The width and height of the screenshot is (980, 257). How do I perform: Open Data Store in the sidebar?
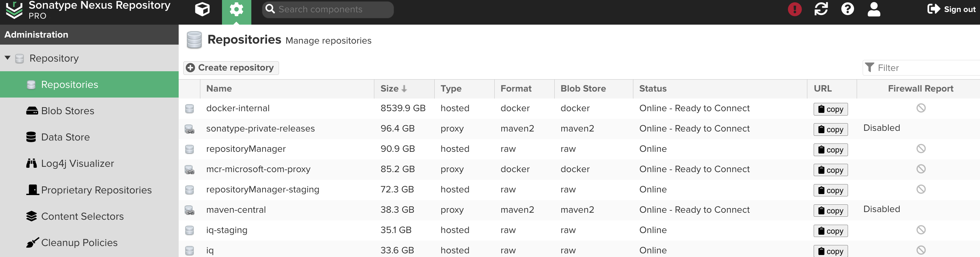pyautogui.click(x=89, y=137)
